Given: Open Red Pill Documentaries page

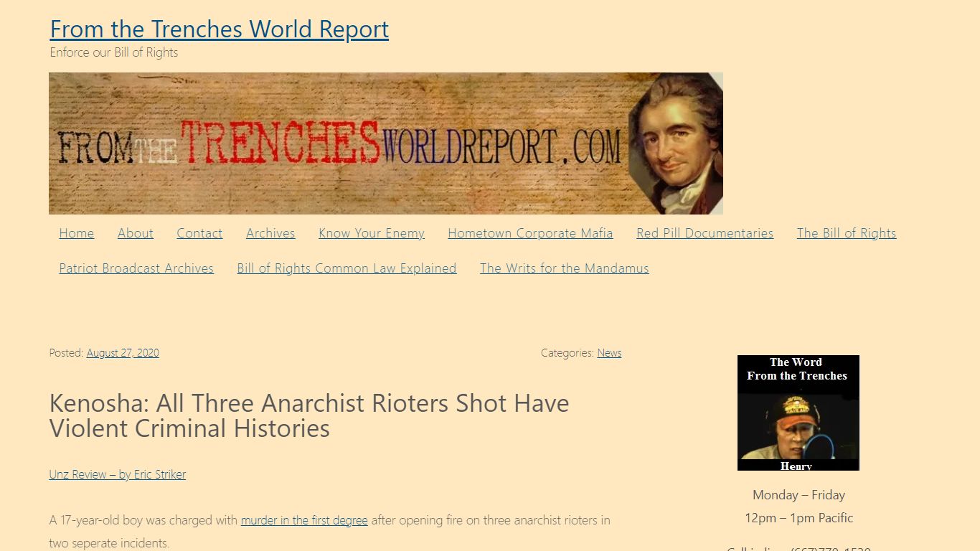Looking at the screenshot, I should (705, 233).
